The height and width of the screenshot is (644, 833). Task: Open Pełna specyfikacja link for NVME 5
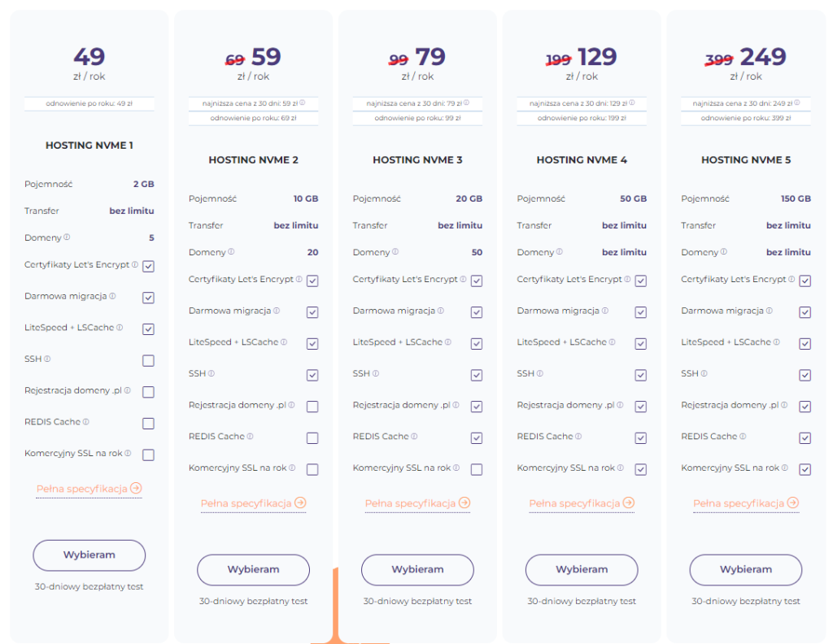(x=739, y=504)
